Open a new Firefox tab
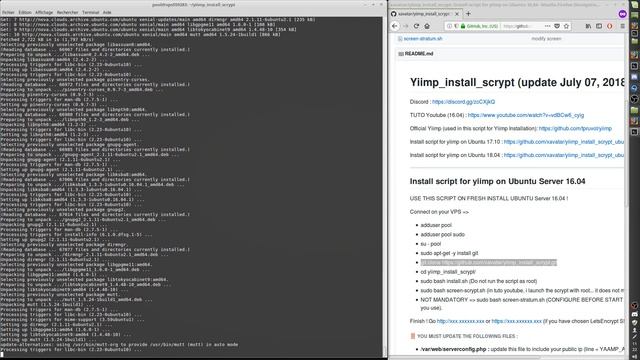The height and width of the screenshot is (360, 640). (468, 13)
